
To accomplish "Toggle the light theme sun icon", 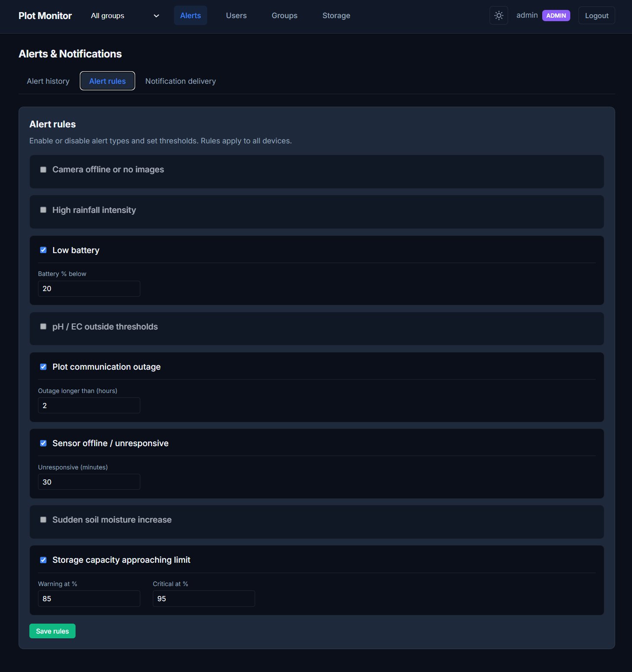I will point(498,15).
